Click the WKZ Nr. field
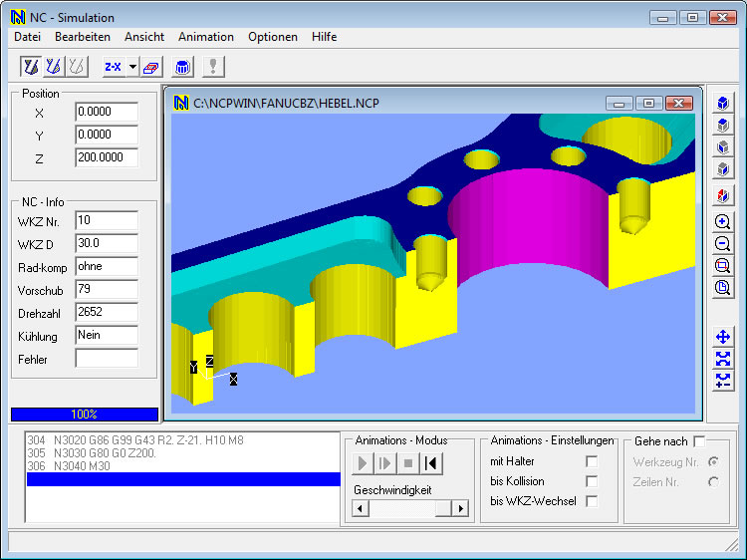Viewport: 747px width, 560px height. click(x=107, y=220)
